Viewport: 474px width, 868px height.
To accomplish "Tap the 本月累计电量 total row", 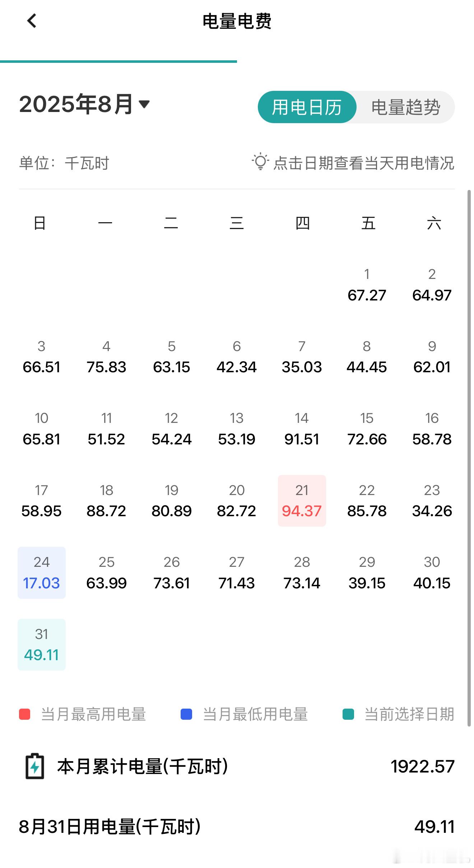I will 237,766.
